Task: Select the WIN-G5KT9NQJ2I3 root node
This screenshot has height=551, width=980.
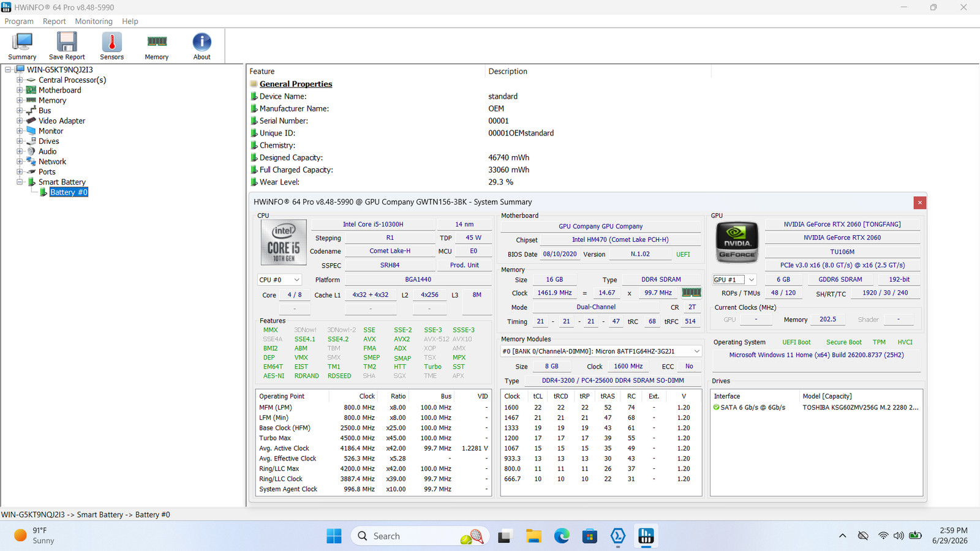Action: click(x=60, y=70)
